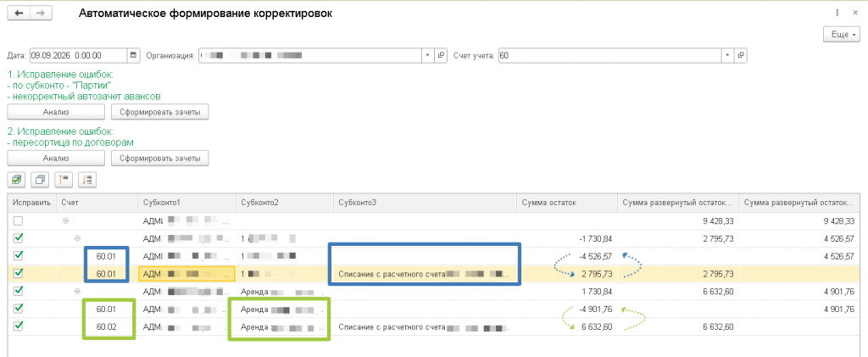Select Списание с расчетного счета in highlighted row
The image size is (868, 357).
coord(426,273)
